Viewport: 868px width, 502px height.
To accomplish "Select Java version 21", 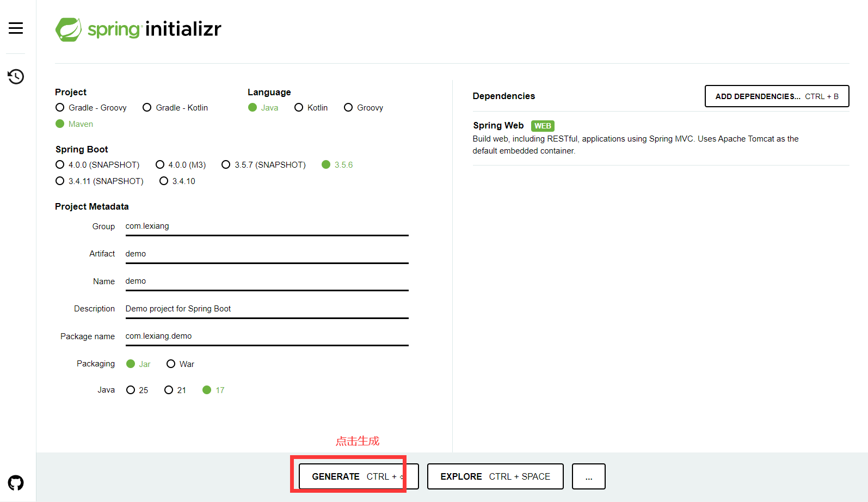I will (175, 390).
